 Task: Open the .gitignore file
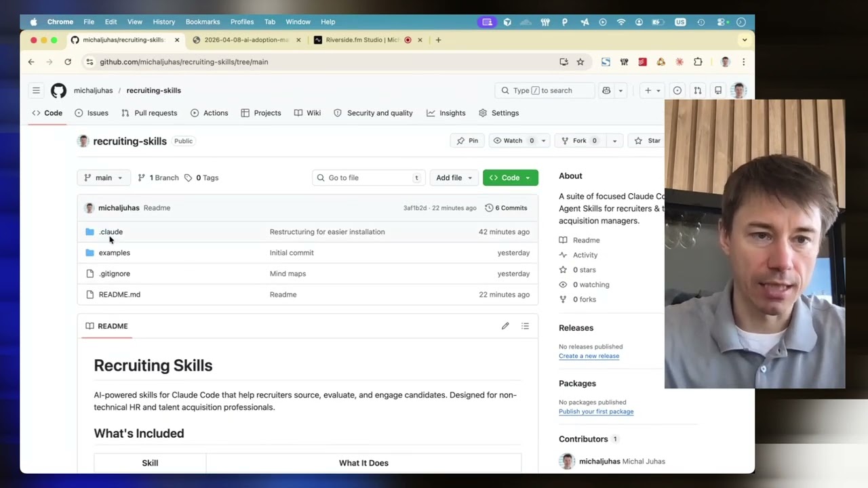point(114,274)
